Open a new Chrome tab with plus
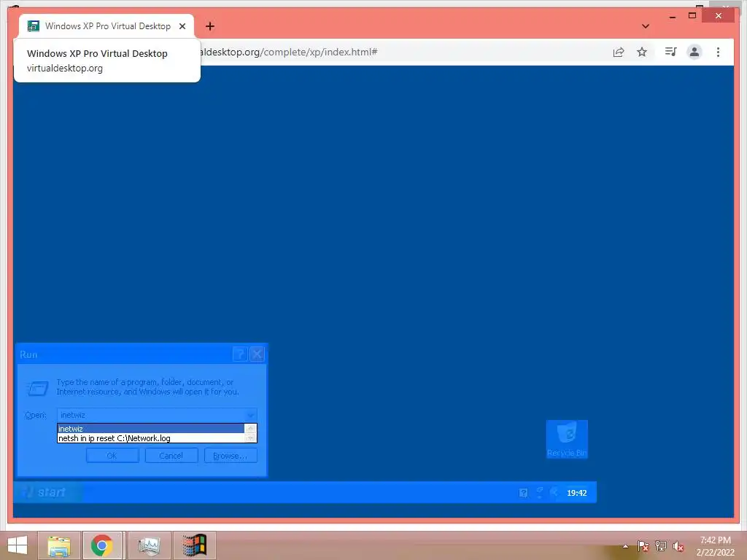This screenshot has height=560, width=747. (x=210, y=26)
